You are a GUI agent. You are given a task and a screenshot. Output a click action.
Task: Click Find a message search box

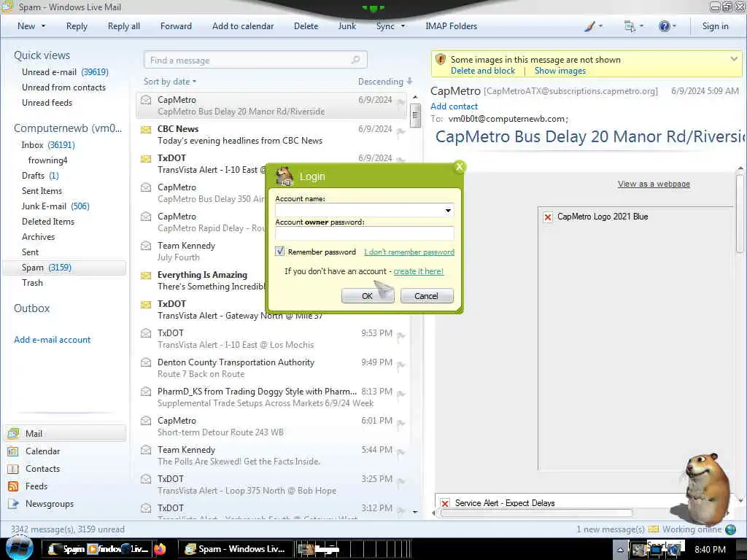255,60
